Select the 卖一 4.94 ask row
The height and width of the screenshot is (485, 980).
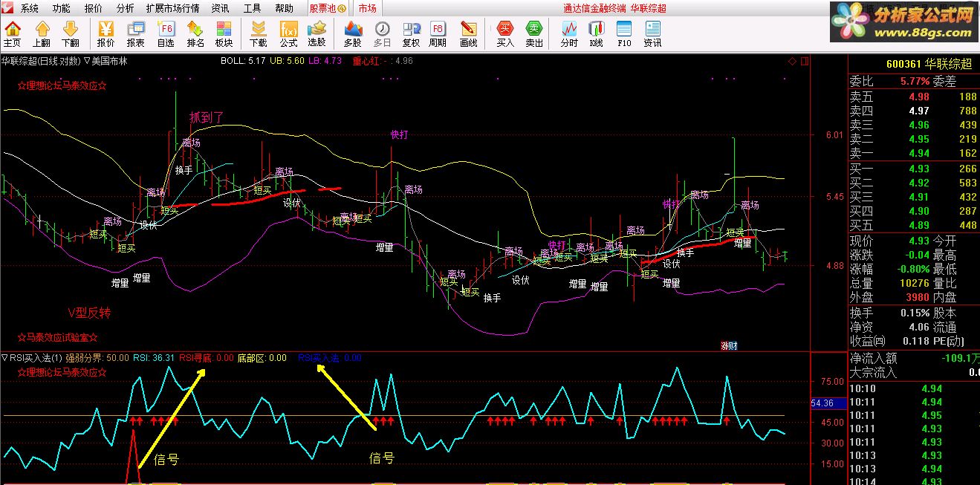point(914,153)
